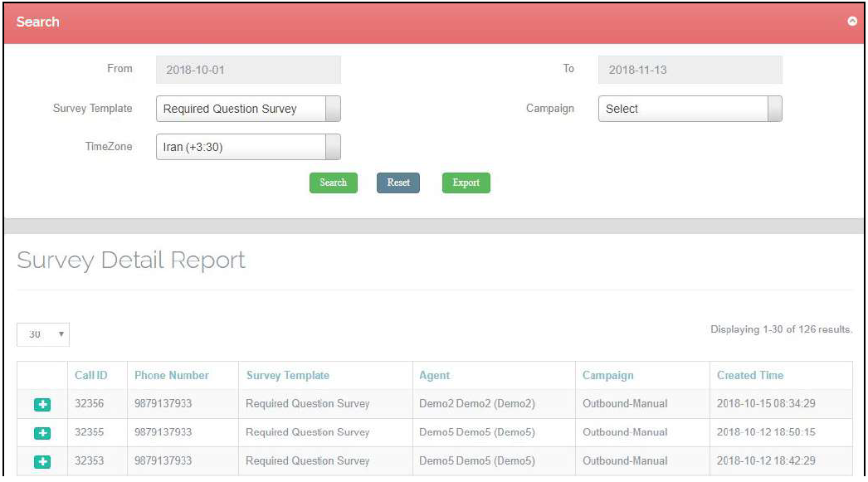Sort by Survey Template column header
868x482 pixels.
pyautogui.click(x=288, y=376)
